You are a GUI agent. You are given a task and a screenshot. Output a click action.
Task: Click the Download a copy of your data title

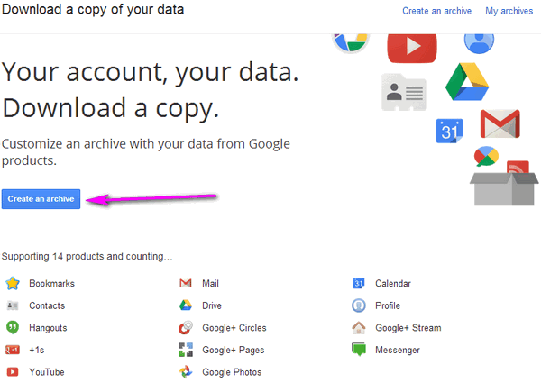93,10
